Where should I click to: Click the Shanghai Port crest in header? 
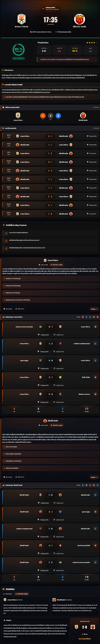pos(79,19)
